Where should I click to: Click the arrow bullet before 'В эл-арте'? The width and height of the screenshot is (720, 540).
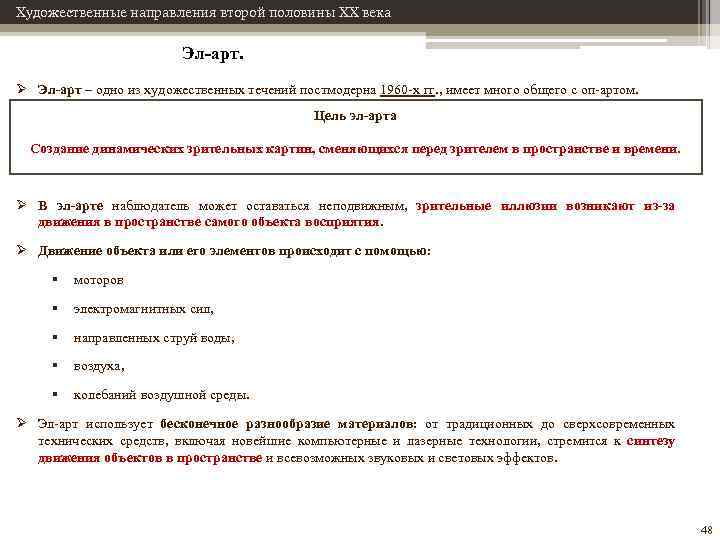(22, 205)
